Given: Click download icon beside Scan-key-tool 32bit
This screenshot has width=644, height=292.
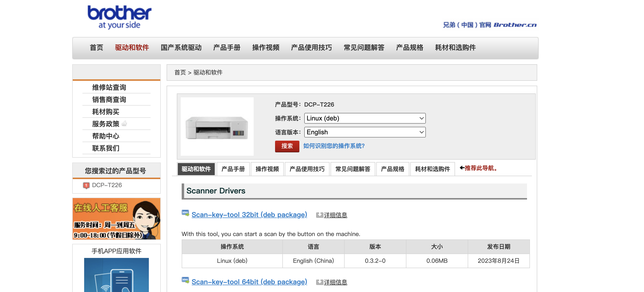Looking at the screenshot, I should coord(185,213).
